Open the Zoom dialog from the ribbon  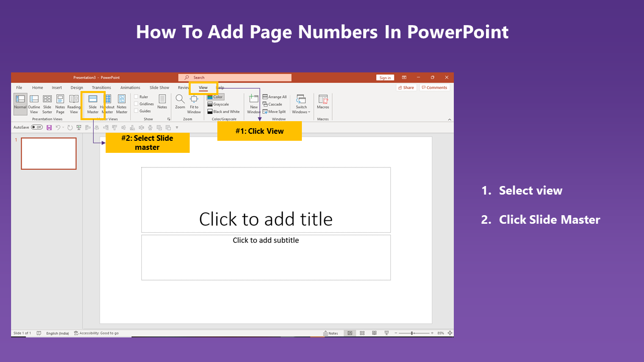click(180, 101)
